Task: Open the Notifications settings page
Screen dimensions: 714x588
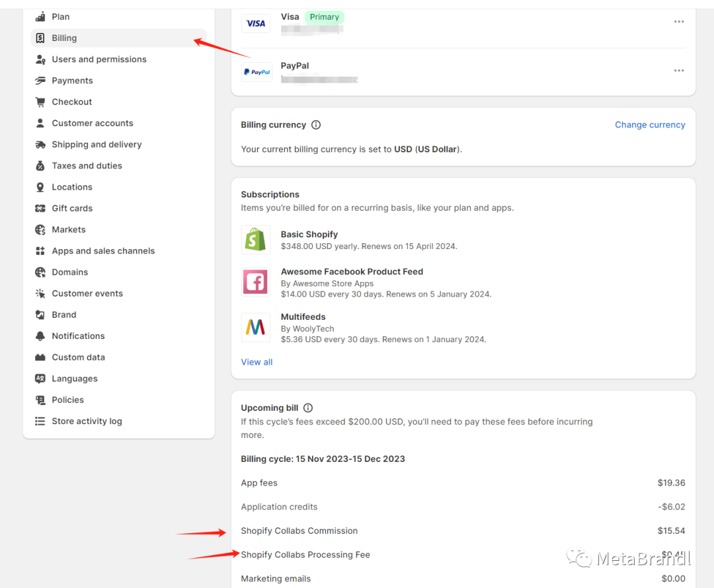Action: pyautogui.click(x=78, y=336)
